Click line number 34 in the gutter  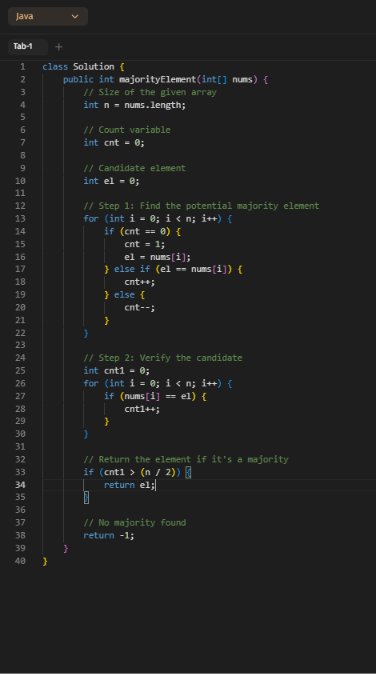click(x=20, y=485)
